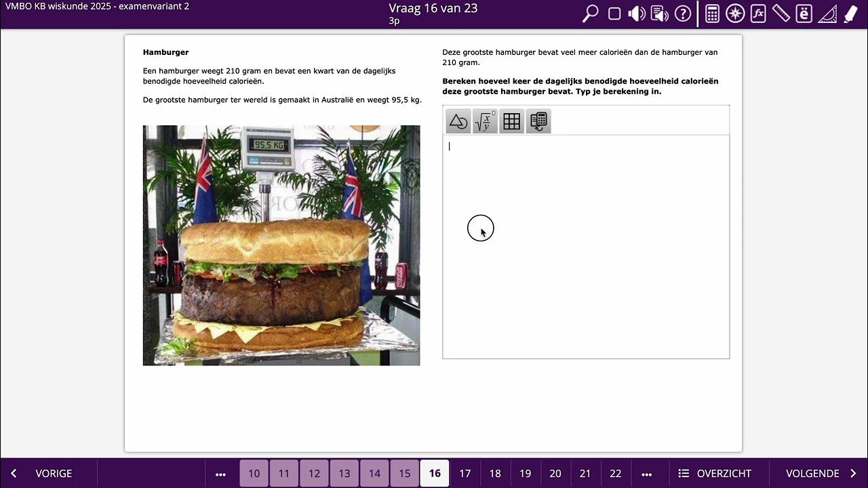This screenshot has height=488, width=868.
Task: Click the exam title 'VMBO KB wiskunde 2025'
Action: tap(98, 7)
